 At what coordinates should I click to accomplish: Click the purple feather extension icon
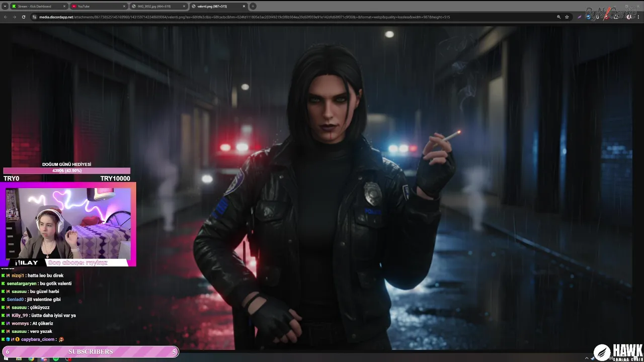pos(580,17)
